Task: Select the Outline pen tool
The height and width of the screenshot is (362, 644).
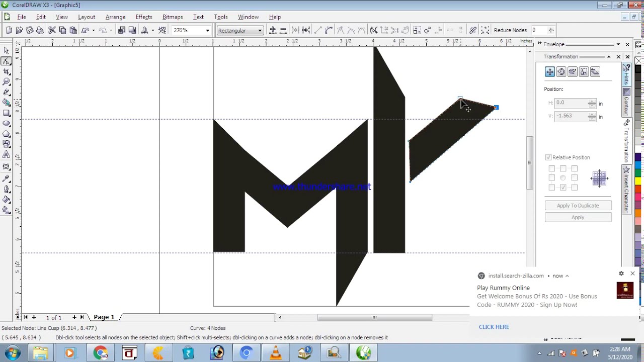Action: tap(6, 189)
